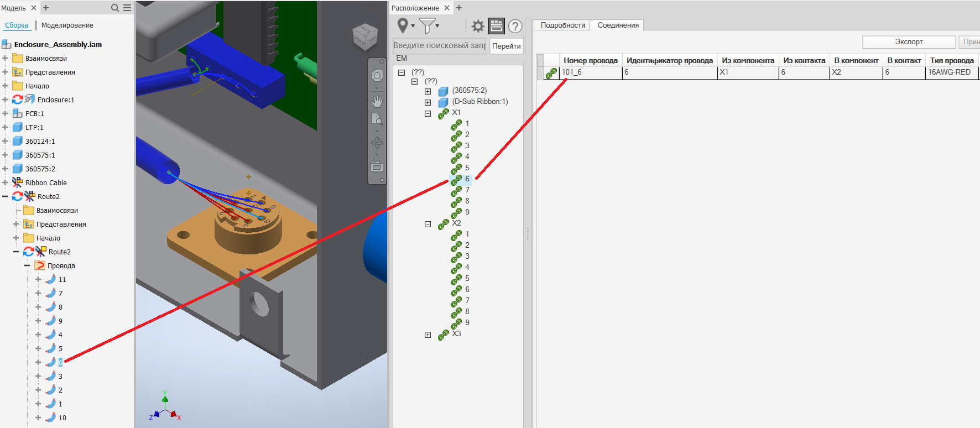Open the funnel filter tool

click(426, 25)
